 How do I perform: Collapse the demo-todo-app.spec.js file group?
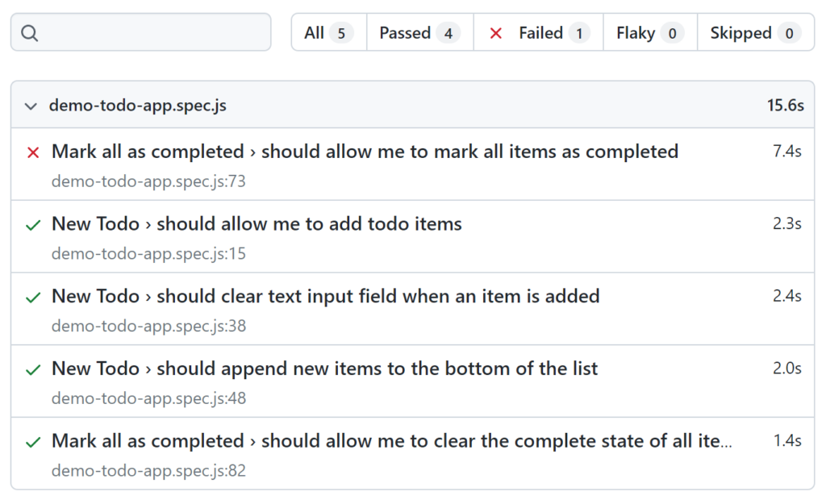[x=31, y=106]
